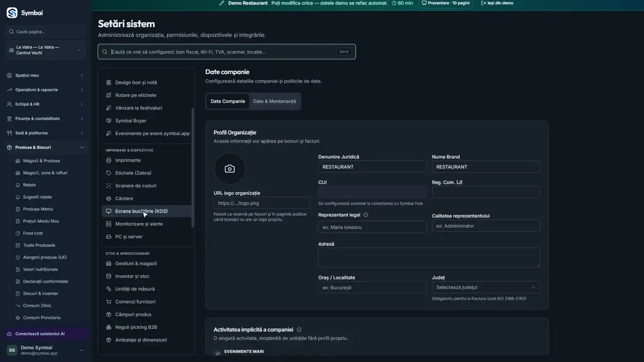Click the Cântare scale icon
The height and width of the screenshot is (362, 644).
click(x=109, y=199)
